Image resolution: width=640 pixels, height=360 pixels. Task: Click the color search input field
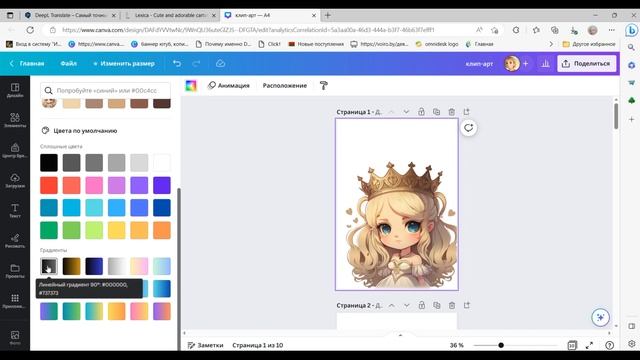click(x=105, y=91)
